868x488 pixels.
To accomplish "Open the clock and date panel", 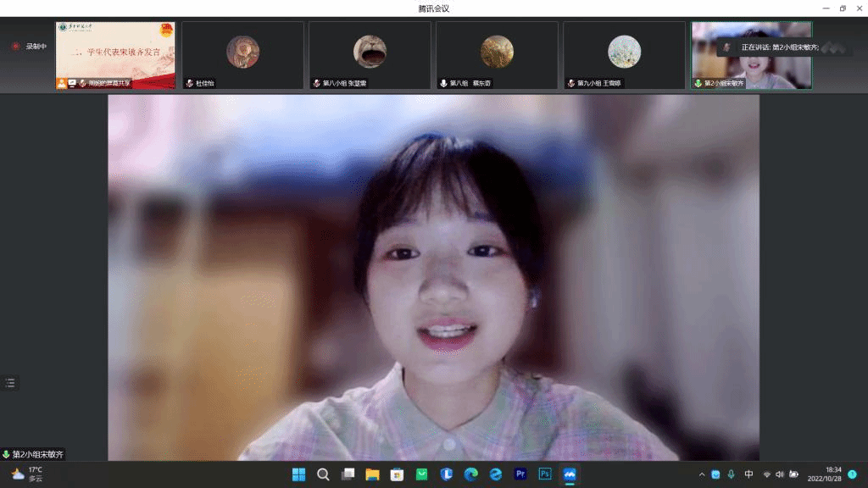I will point(825,474).
